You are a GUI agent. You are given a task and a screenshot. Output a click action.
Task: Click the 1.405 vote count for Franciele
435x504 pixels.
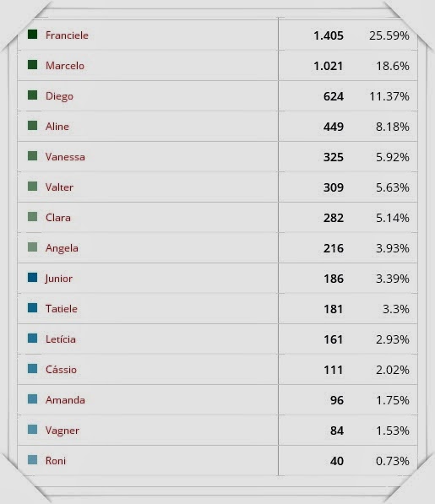[329, 35]
